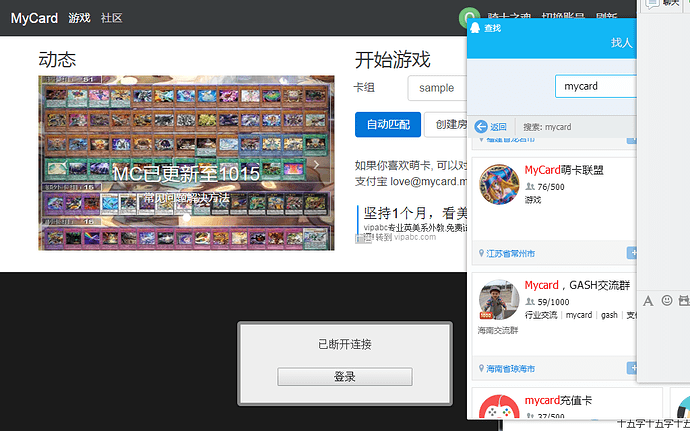690x431 pixels.
Task: Click the 搜索: mycard label
Action: 547,127
